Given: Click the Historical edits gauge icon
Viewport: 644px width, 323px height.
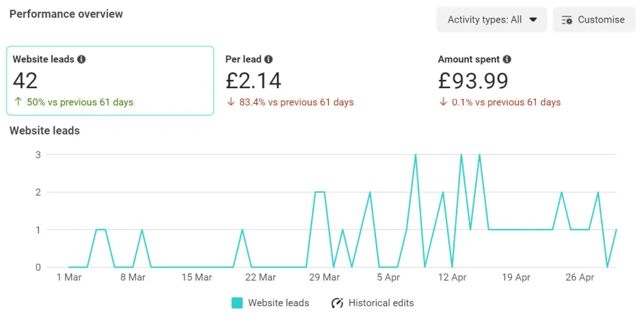Looking at the screenshot, I should 337,303.
